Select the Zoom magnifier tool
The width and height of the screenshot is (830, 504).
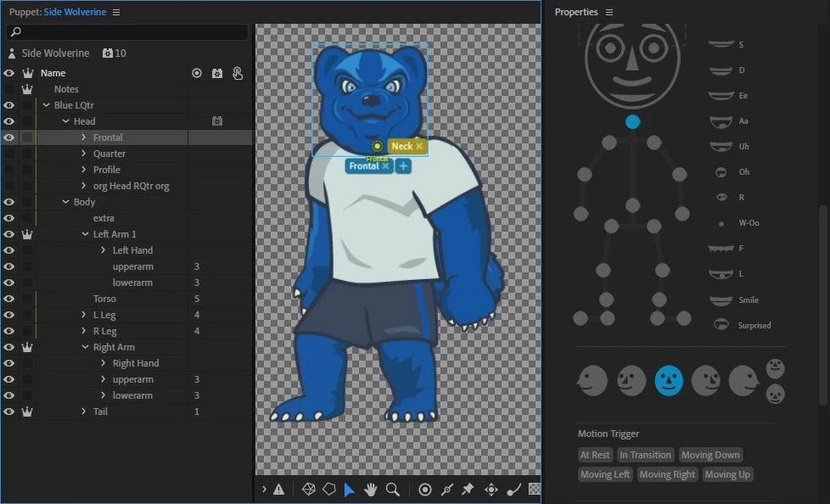tap(393, 490)
